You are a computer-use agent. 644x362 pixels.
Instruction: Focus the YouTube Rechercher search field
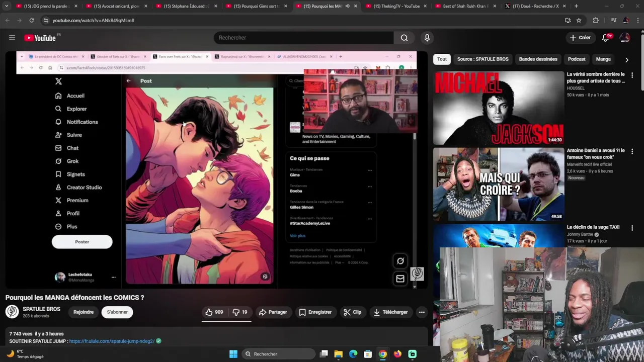tap(304, 38)
